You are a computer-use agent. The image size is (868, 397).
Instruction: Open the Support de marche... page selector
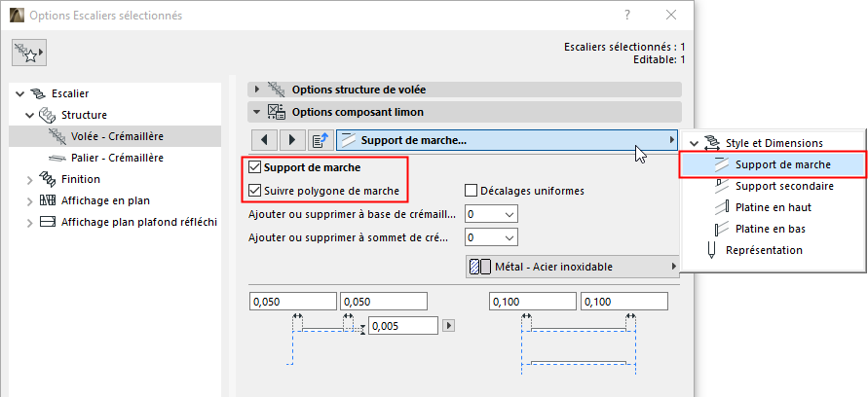[508, 140]
